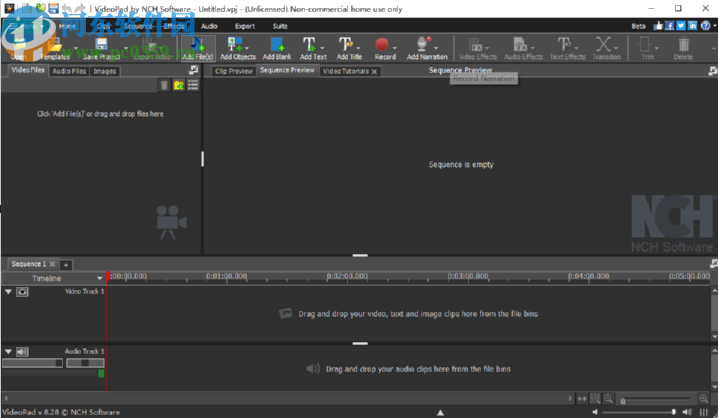Screen dimensions: 718x418
Task: Open the Help icon dropdown arrow
Action: click(714, 26)
